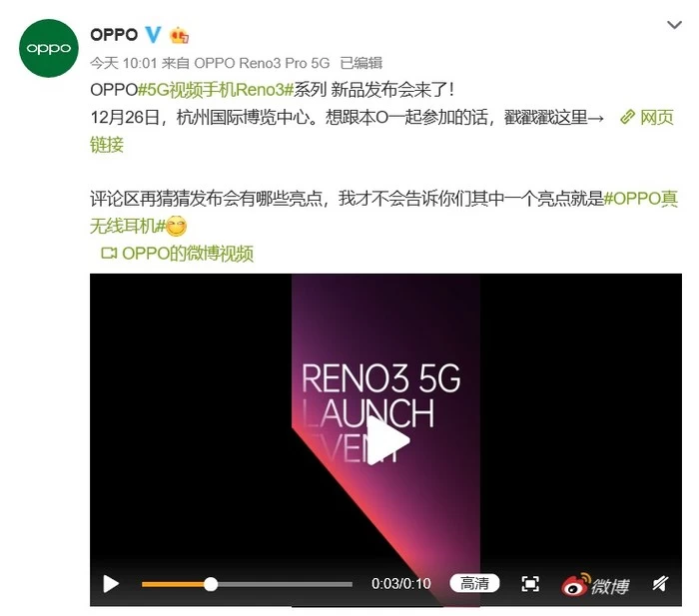
Task: Open the 高清 video quality selector
Action: click(474, 583)
